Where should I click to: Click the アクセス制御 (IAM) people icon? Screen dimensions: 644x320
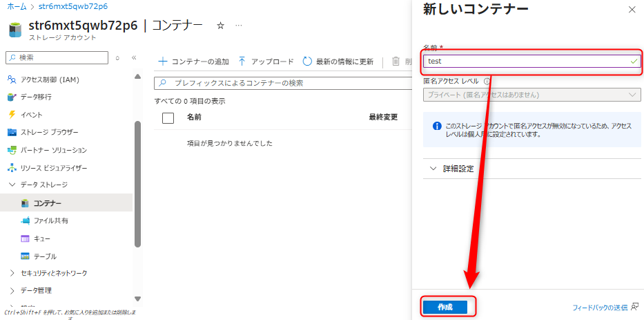pos(12,79)
